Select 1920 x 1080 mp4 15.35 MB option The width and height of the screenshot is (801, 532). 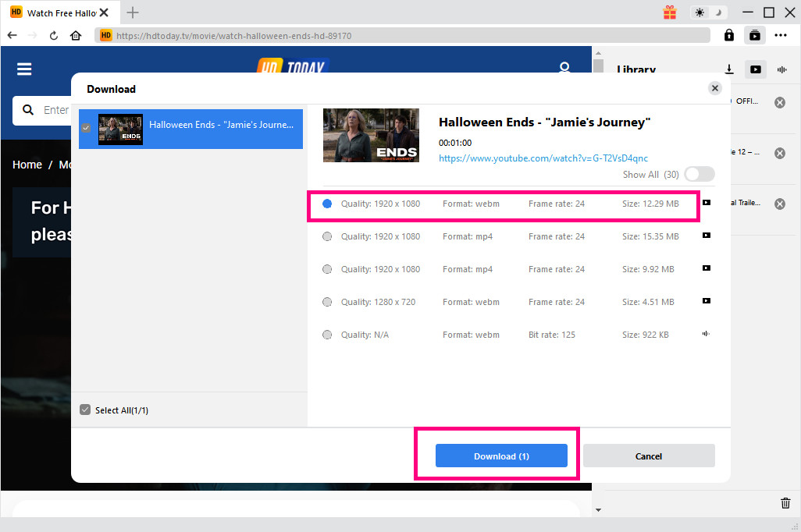pos(327,236)
